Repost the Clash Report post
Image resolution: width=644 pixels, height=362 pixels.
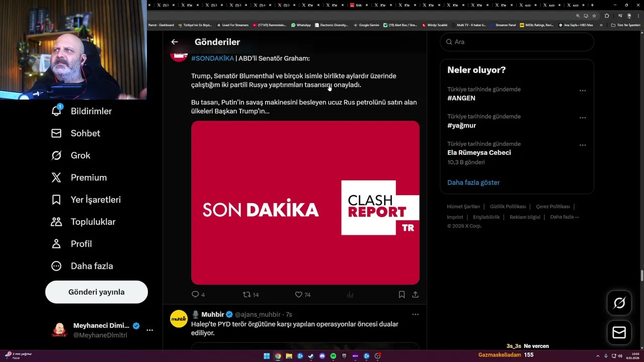[x=251, y=295]
